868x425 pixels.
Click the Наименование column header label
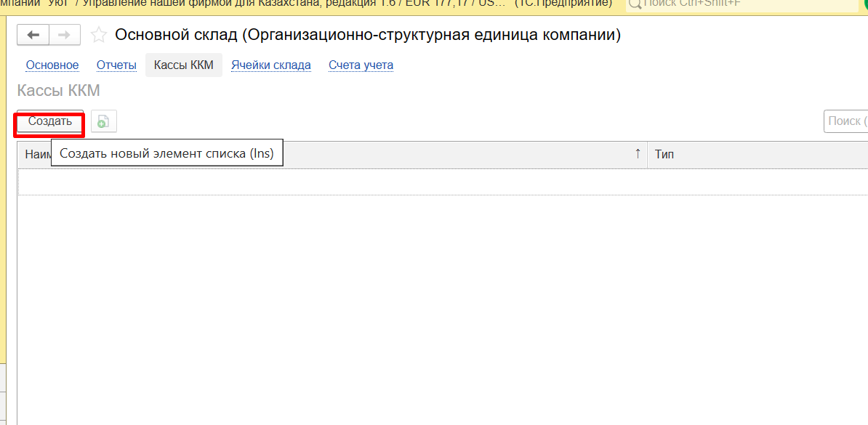(x=36, y=154)
